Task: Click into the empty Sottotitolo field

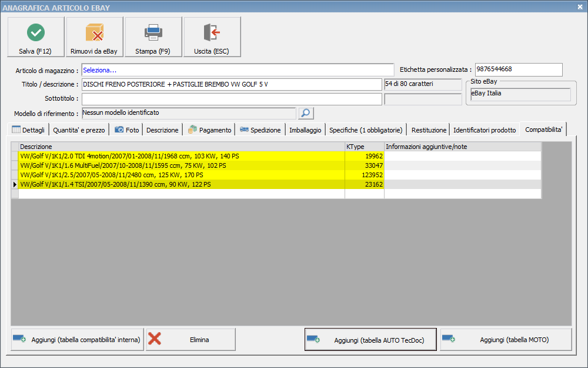Action: (x=232, y=99)
